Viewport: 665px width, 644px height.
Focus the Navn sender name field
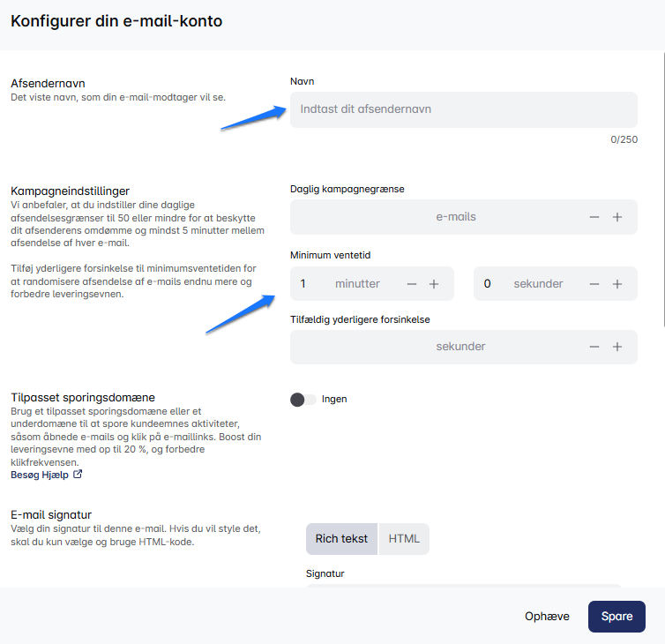pyautogui.click(x=463, y=109)
